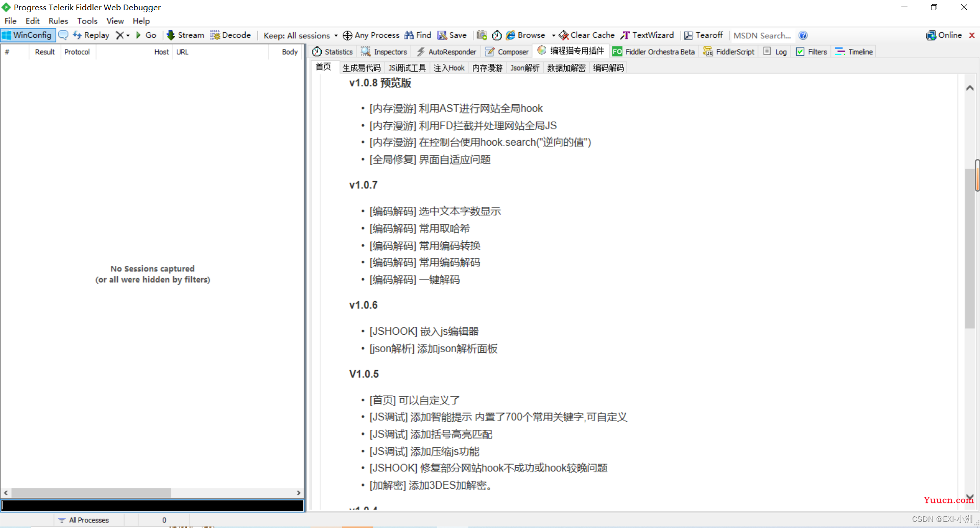Open the Edit menu

32,21
